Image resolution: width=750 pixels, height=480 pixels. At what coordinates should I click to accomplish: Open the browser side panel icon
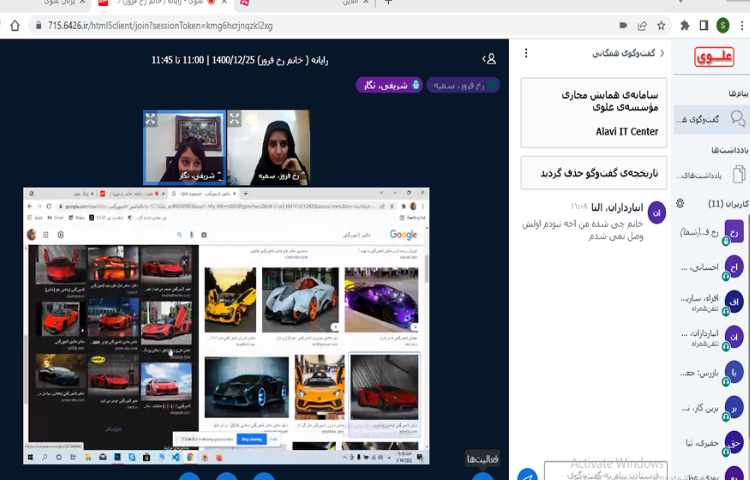pos(704,25)
